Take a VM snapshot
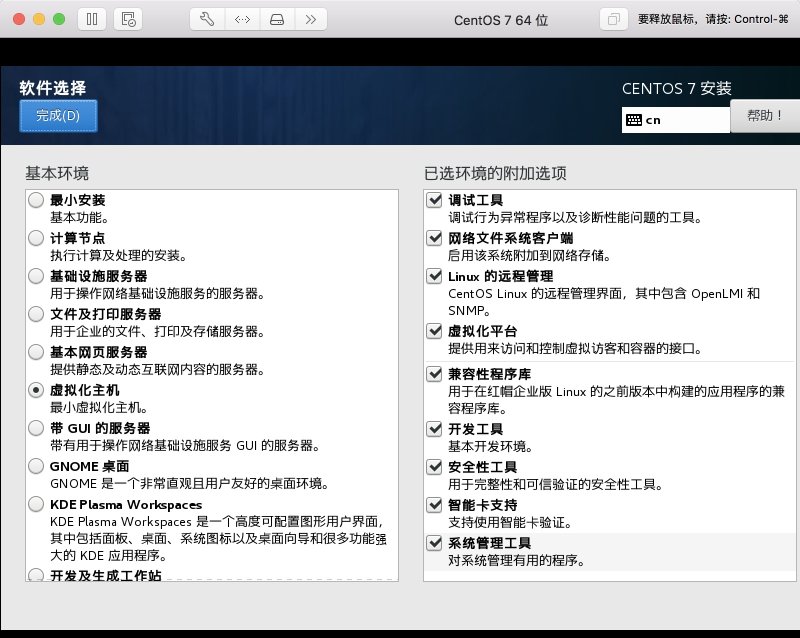 pos(128,19)
